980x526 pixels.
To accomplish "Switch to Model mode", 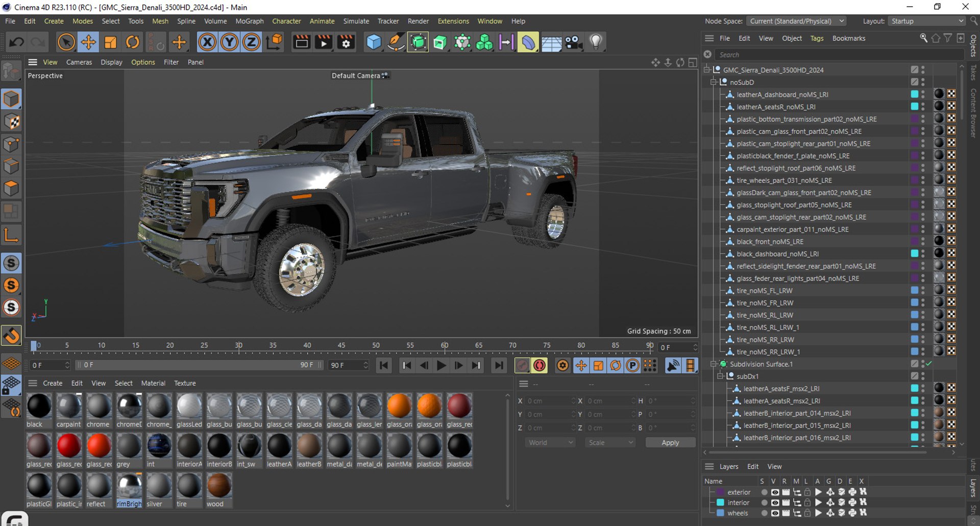I will pyautogui.click(x=11, y=99).
